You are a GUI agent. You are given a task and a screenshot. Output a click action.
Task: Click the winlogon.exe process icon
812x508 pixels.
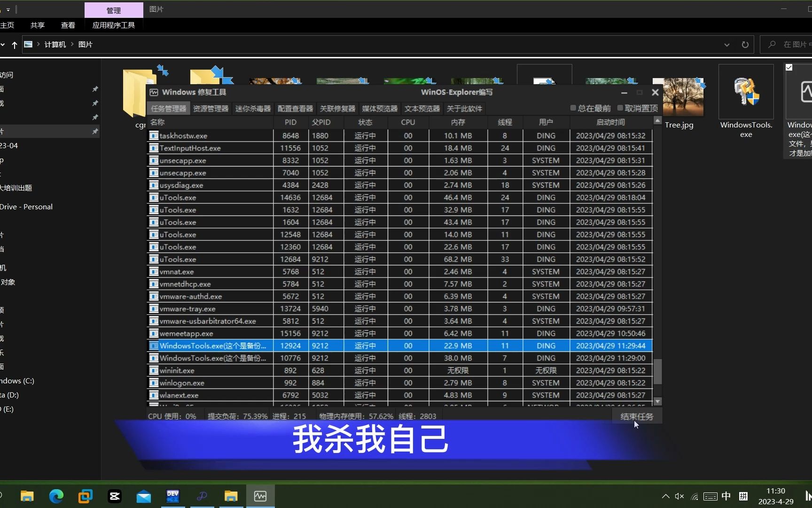tap(154, 383)
